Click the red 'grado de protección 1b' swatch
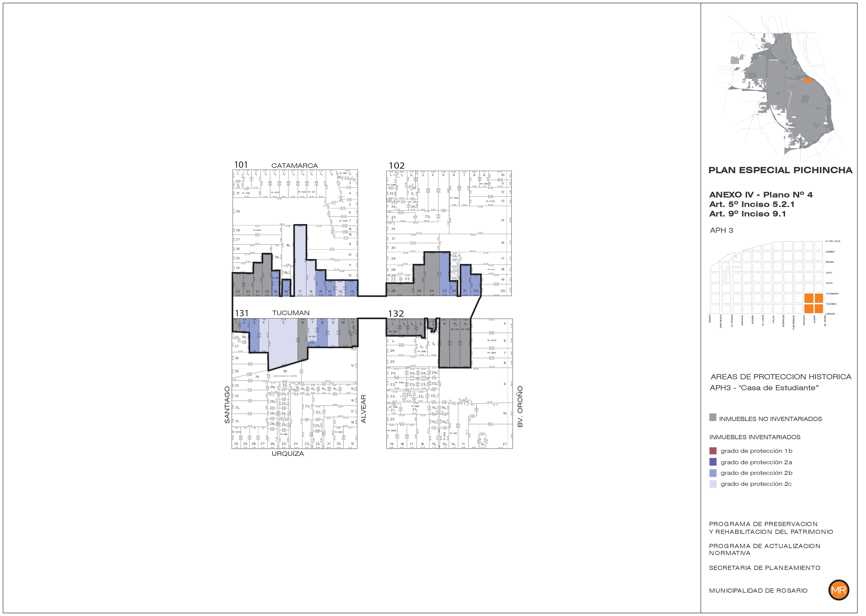This screenshot has width=866, height=616. point(713,451)
